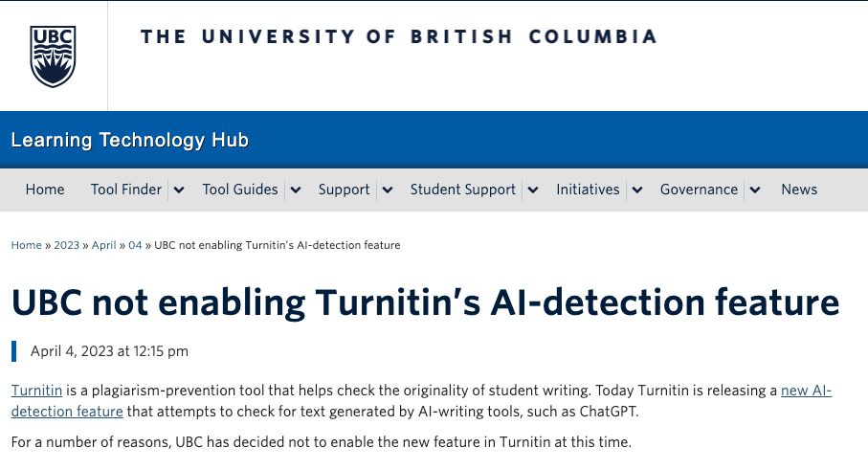The image size is (868, 470).
Task: Open the Tool Finder menu item
Action: tap(126, 190)
